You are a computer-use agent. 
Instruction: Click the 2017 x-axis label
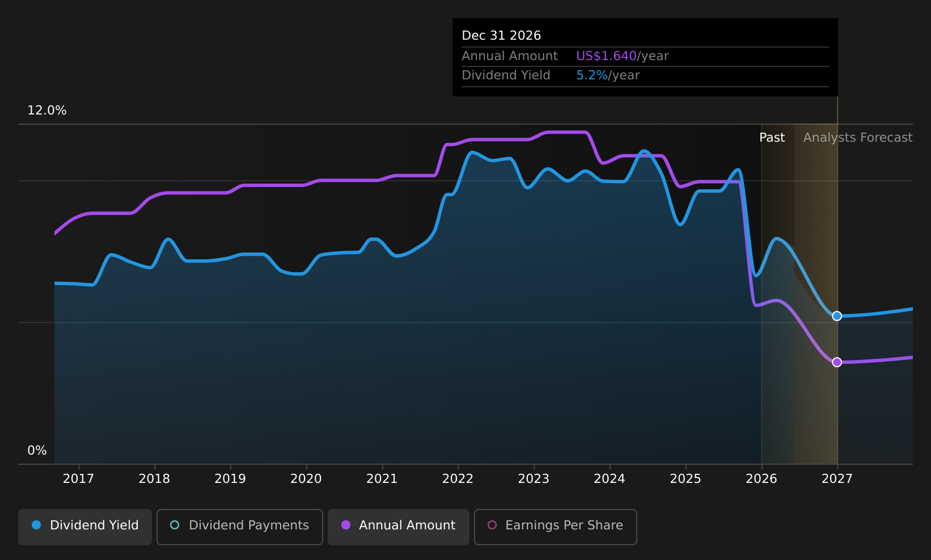coord(78,479)
